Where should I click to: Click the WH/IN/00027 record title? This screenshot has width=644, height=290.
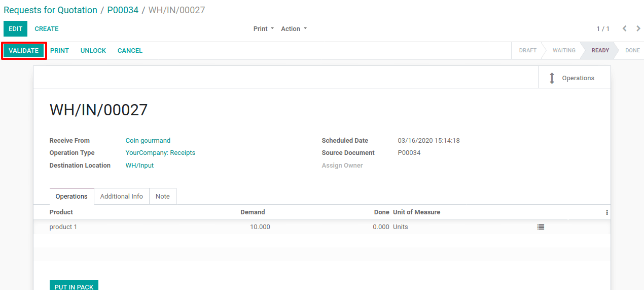pos(98,110)
